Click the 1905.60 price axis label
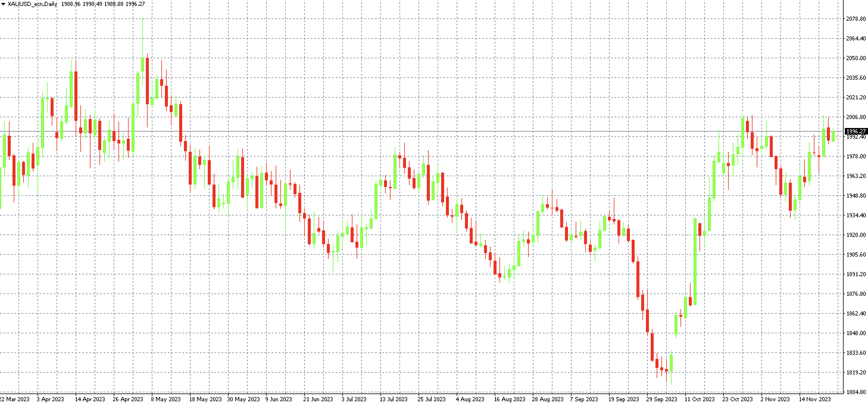The height and width of the screenshot is (406, 868). click(x=856, y=254)
